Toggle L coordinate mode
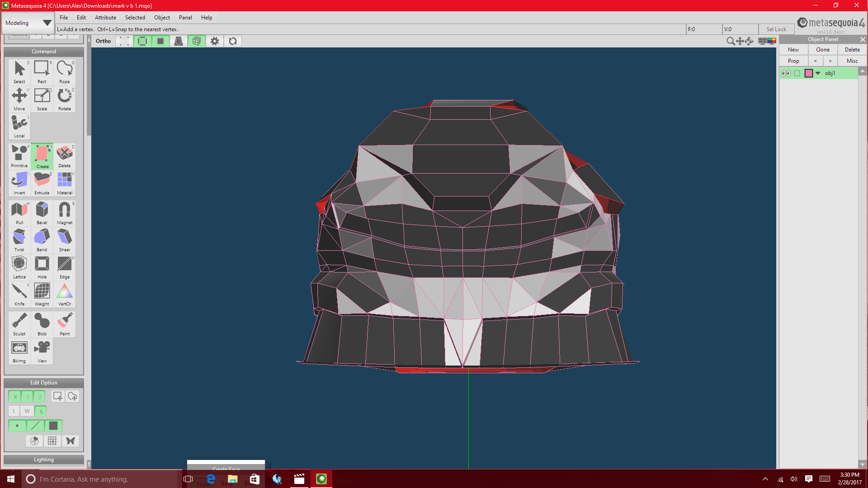The height and width of the screenshot is (488, 868). click(14, 411)
